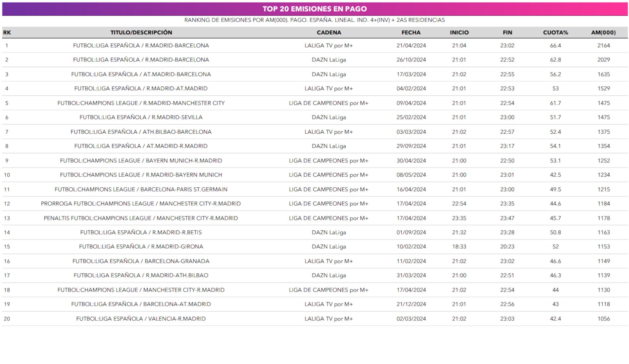Click the AM(000) column header

tap(603, 32)
